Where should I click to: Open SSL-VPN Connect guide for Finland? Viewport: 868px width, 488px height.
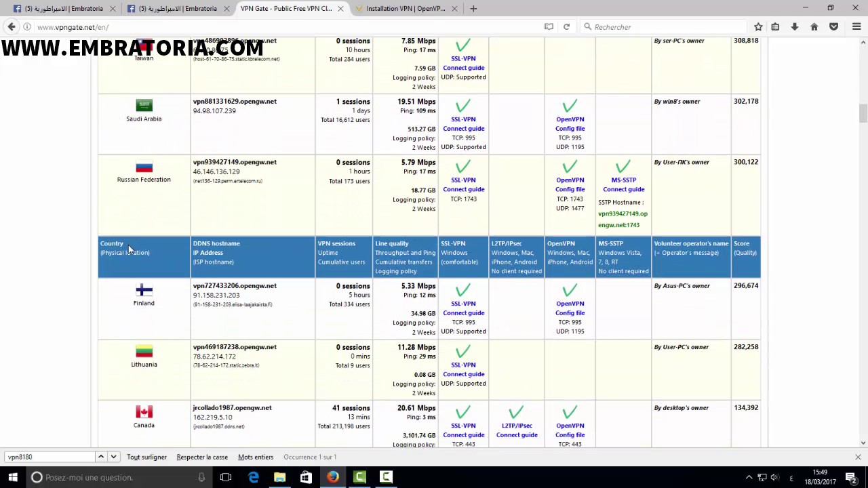tap(464, 308)
